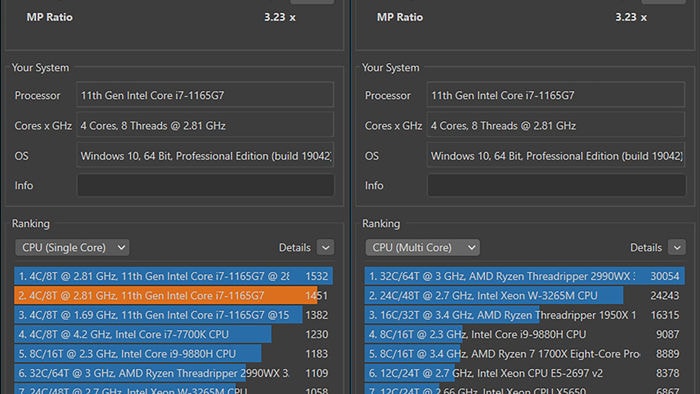Click the OS field in left panel

205,156
